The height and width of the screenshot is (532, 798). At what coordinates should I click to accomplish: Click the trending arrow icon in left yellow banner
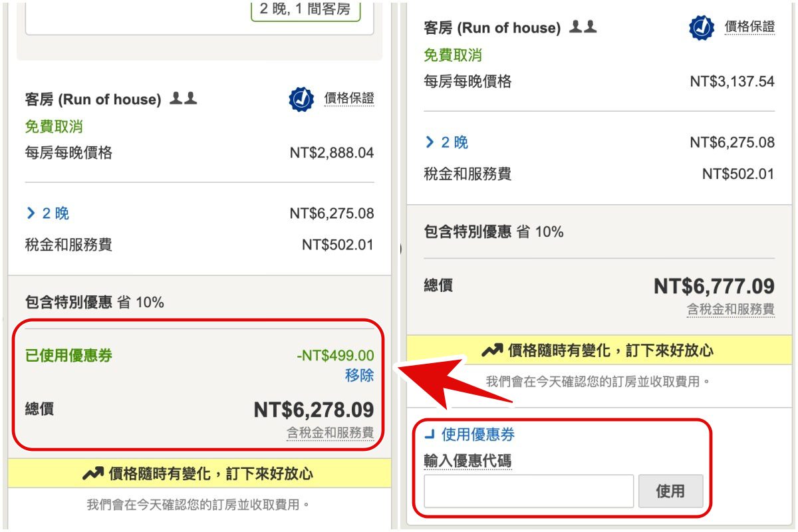(93, 473)
